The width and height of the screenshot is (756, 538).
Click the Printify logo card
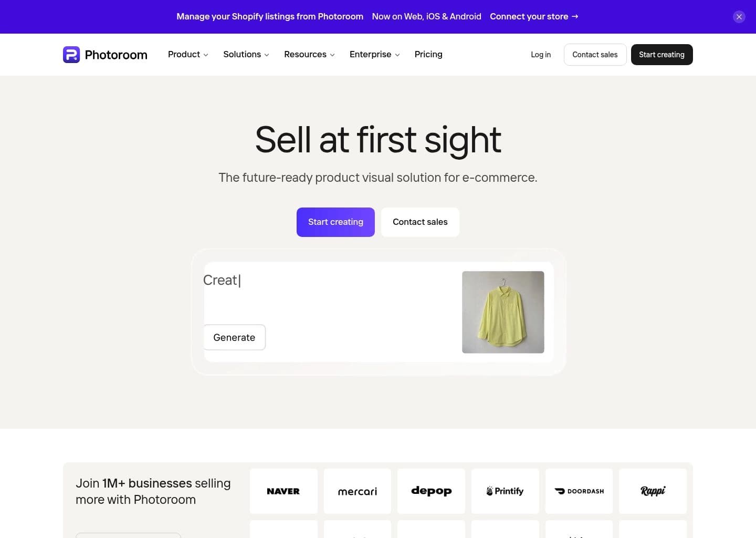click(x=505, y=491)
